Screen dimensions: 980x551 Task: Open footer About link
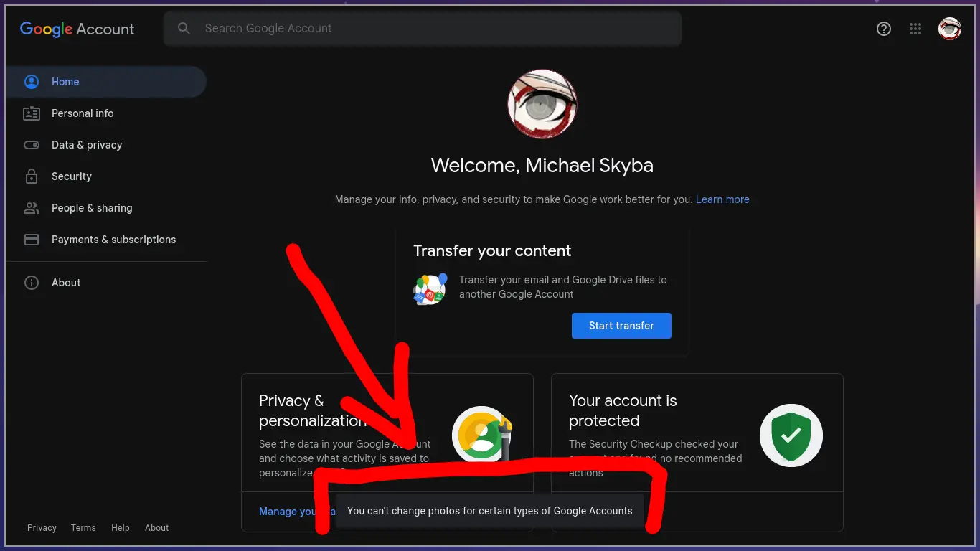coord(157,528)
